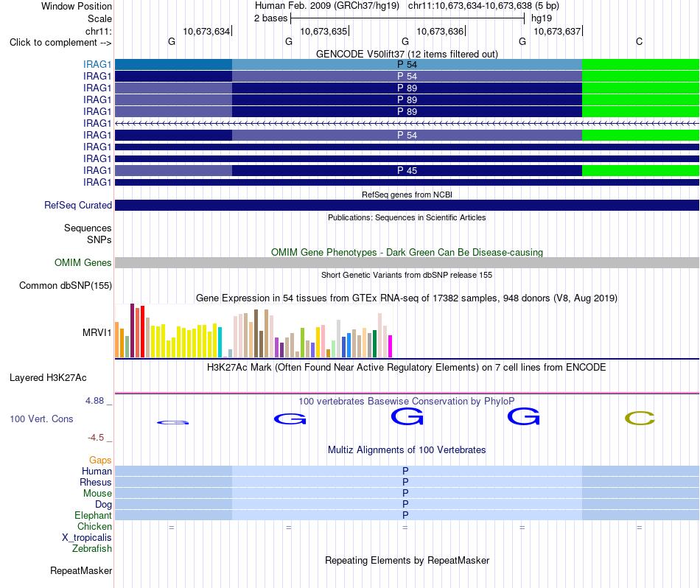Click the chr11:10,673,634-10,673,638 (5 bp) range text
The height and width of the screenshot is (588, 700).
tap(483, 6)
